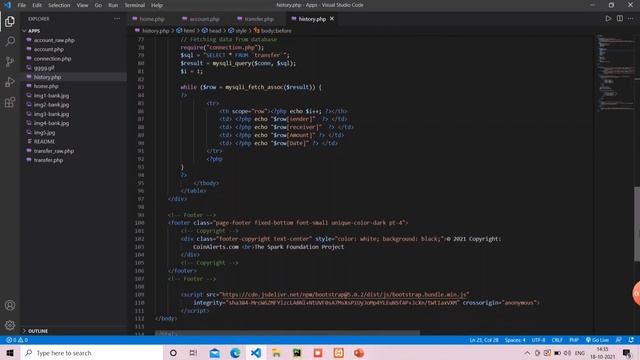Open account_raw.php in explorer
The height and width of the screenshot is (360, 640).
pos(54,40)
